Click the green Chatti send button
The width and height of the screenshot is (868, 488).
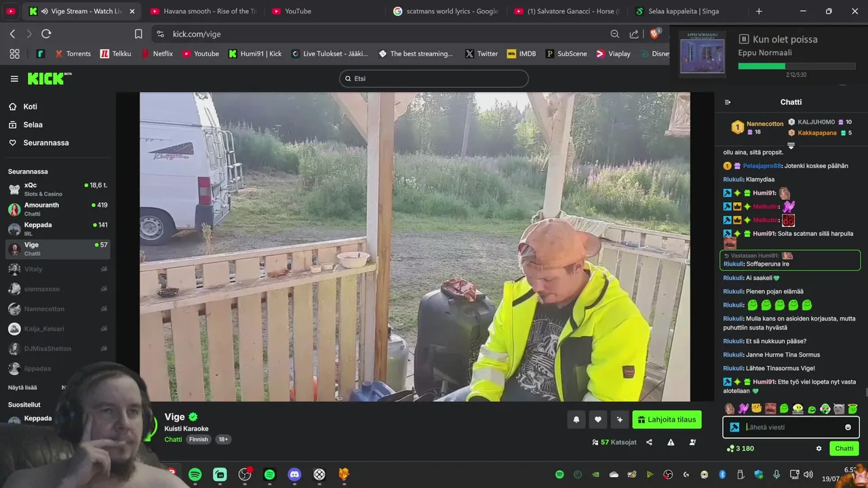click(x=844, y=449)
